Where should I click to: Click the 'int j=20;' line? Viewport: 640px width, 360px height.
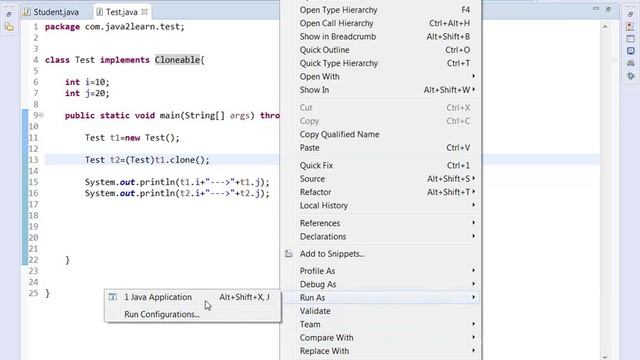(87, 93)
